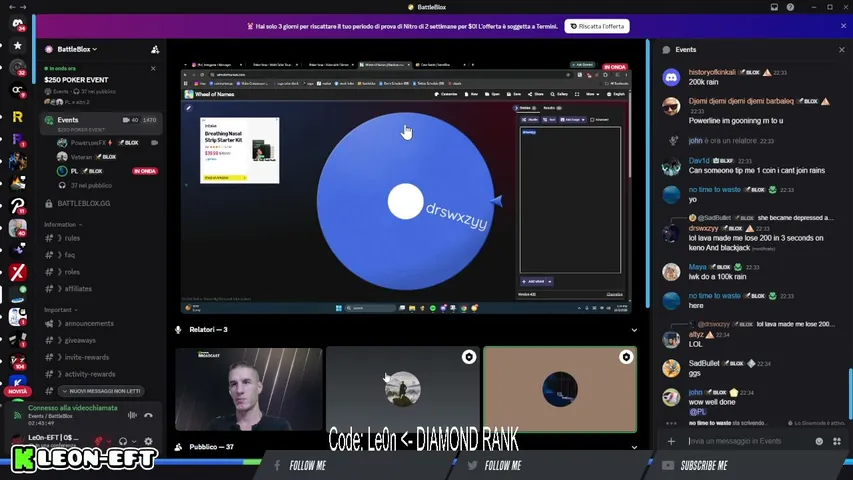Dismiss the $250 POKER EVENT banner

coord(153,69)
